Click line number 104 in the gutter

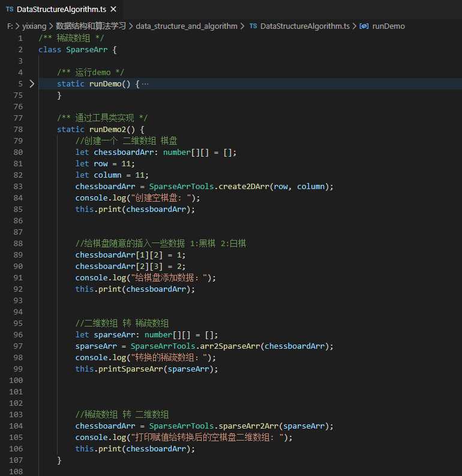point(16,426)
